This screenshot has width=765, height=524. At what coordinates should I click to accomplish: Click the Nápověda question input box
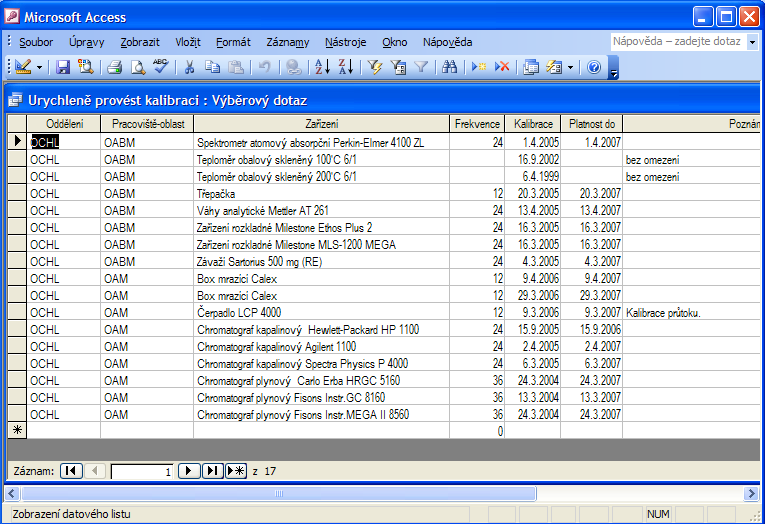tap(678, 41)
